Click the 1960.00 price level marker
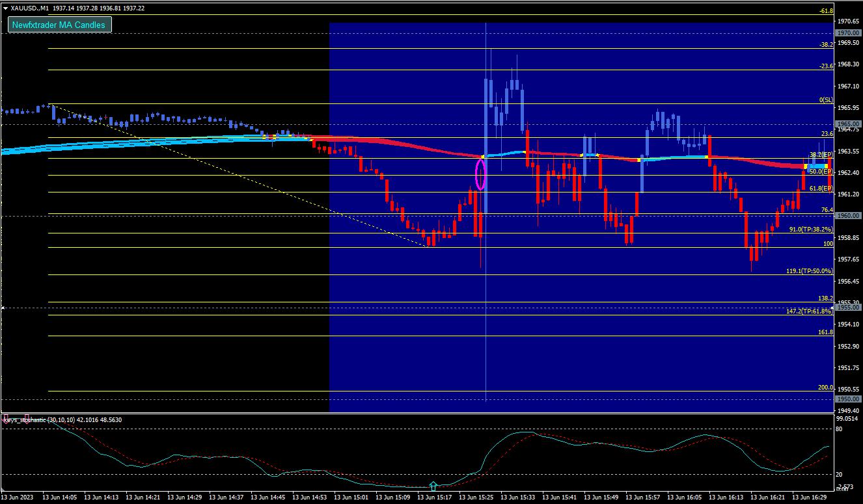 (x=848, y=215)
